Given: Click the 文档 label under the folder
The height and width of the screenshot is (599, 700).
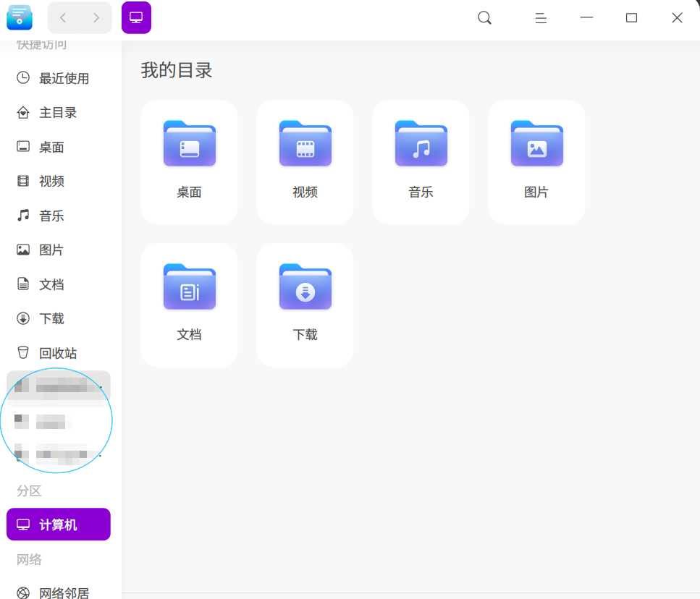Looking at the screenshot, I should click(189, 334).
